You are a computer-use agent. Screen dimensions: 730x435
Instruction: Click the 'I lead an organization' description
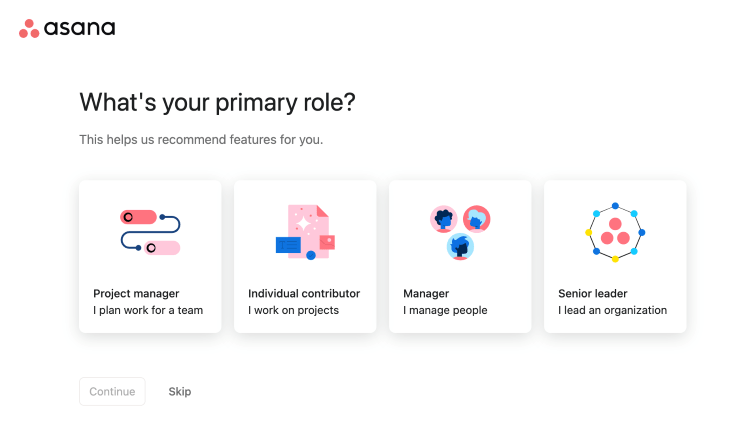pyautogui.click(x=612, y=310)
